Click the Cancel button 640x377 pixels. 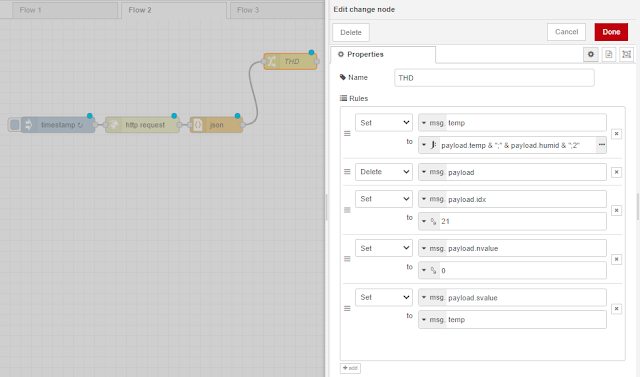pyautogui.click(x=566, y=32)
